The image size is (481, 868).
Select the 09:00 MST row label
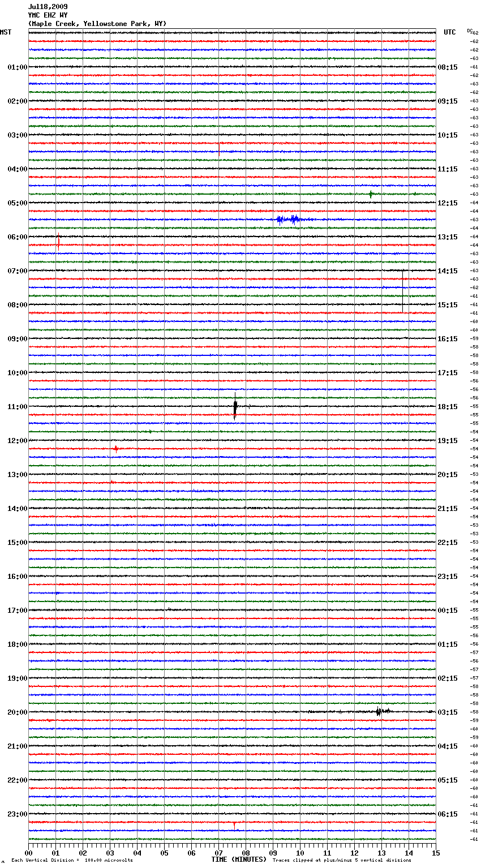pyautogui.click(x=18, y=339)
